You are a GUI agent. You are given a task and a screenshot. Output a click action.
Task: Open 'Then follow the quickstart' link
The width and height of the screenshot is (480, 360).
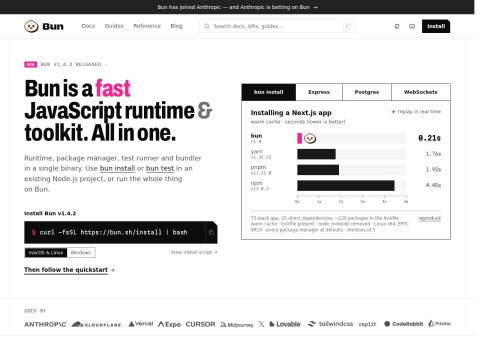(x=69, y=270)
